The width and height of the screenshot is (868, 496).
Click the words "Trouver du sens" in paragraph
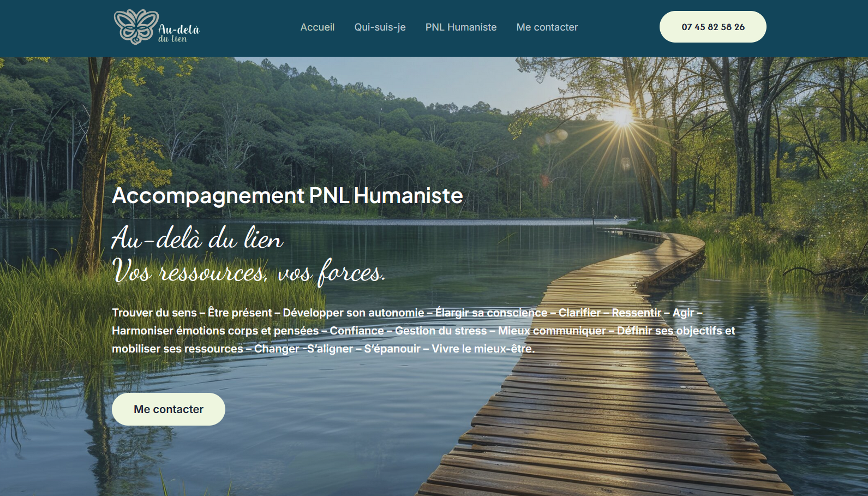(x=154, y=313)
